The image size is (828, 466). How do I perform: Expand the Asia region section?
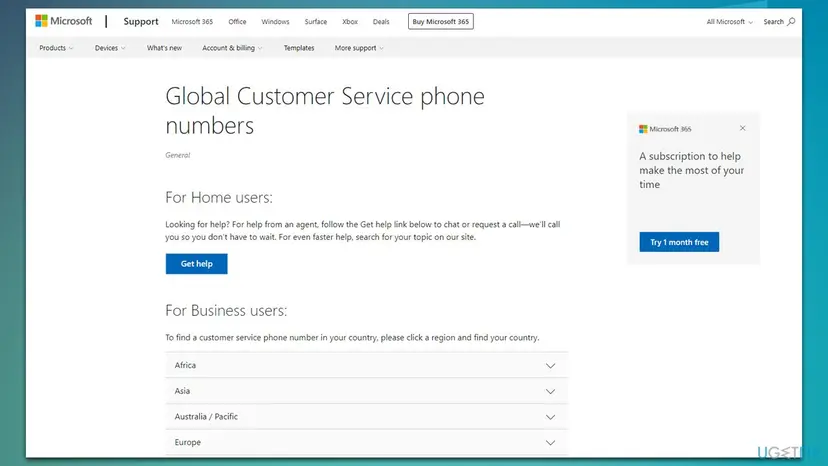(x=366, y=391)
